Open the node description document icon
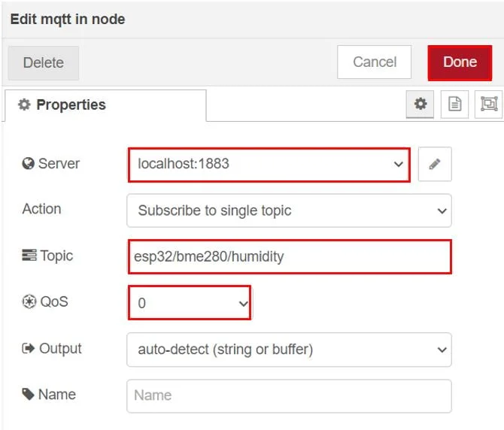 pos(454,104)
